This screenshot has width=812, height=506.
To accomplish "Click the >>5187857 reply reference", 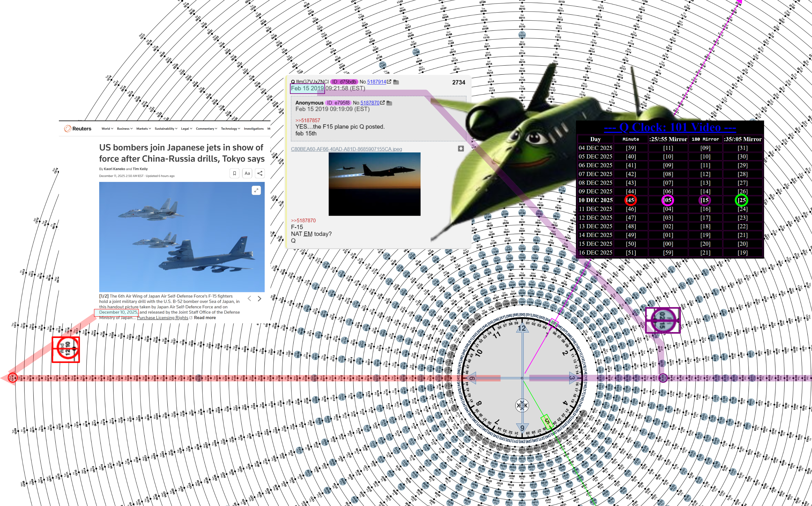I will coord(307,121).
